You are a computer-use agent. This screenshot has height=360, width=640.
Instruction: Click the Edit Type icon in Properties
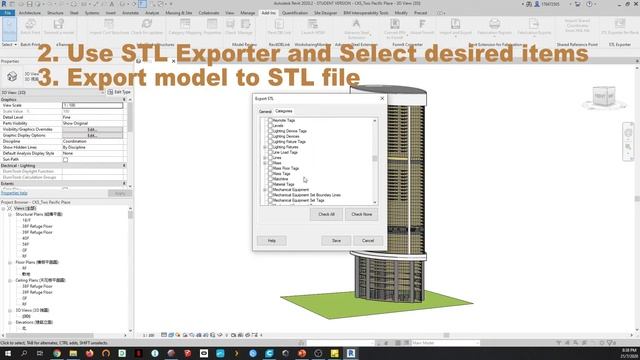110,92
